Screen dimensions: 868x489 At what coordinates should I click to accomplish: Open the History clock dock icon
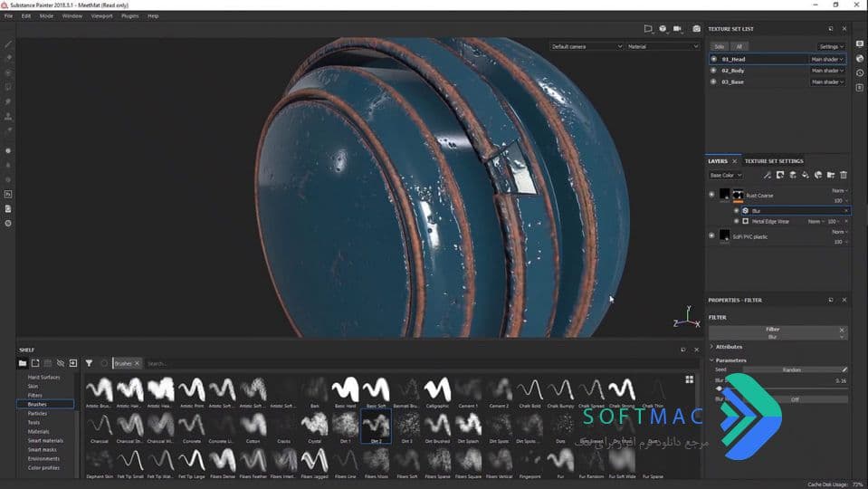tap(860, 72)
